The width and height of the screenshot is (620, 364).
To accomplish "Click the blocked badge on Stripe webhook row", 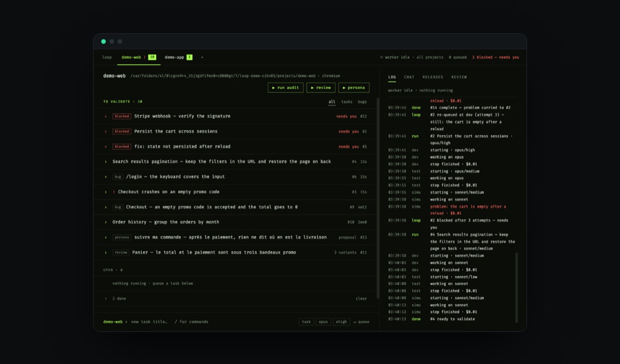I will [x=122, y=116].
